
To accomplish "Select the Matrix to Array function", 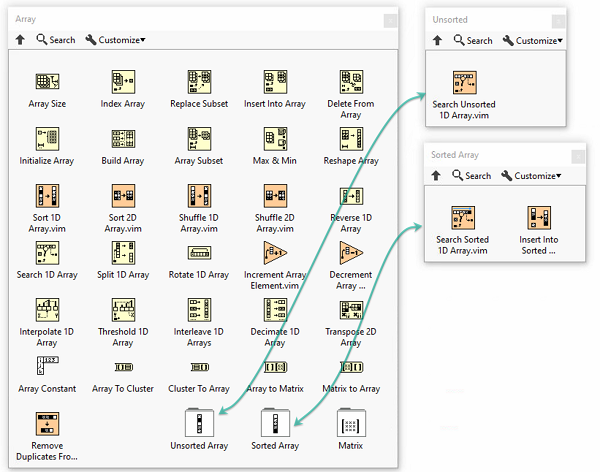I will point(351,367).
